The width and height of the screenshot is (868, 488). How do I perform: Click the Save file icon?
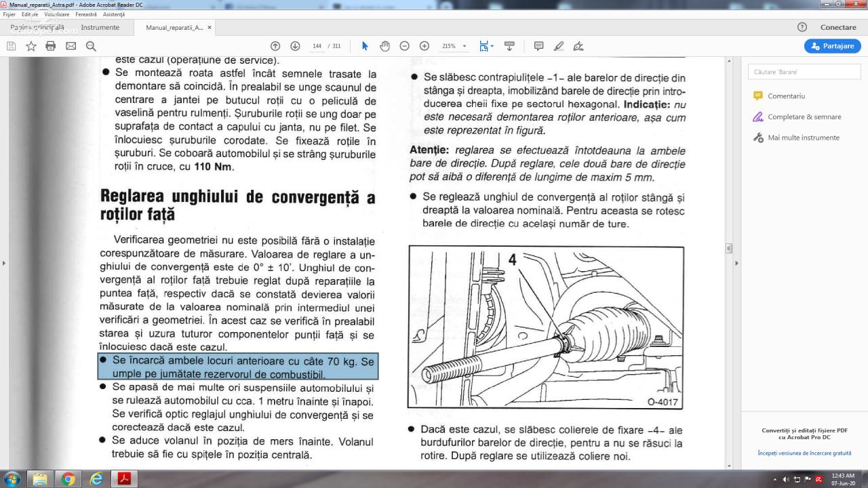(11, 46)
